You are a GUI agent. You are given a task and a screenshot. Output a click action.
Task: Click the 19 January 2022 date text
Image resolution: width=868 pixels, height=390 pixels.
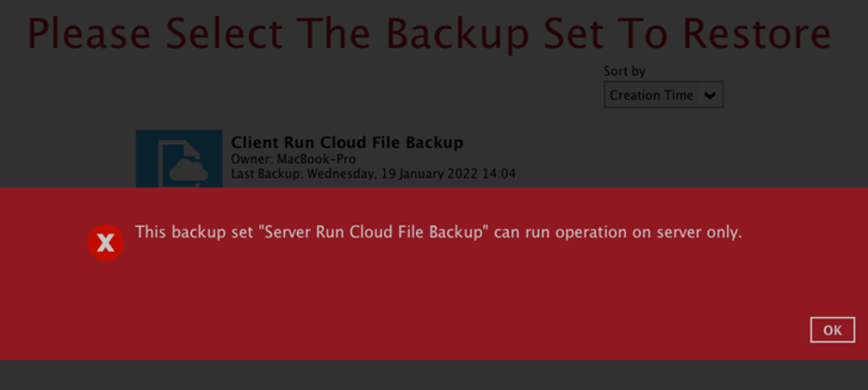click(x=431, y=174)
